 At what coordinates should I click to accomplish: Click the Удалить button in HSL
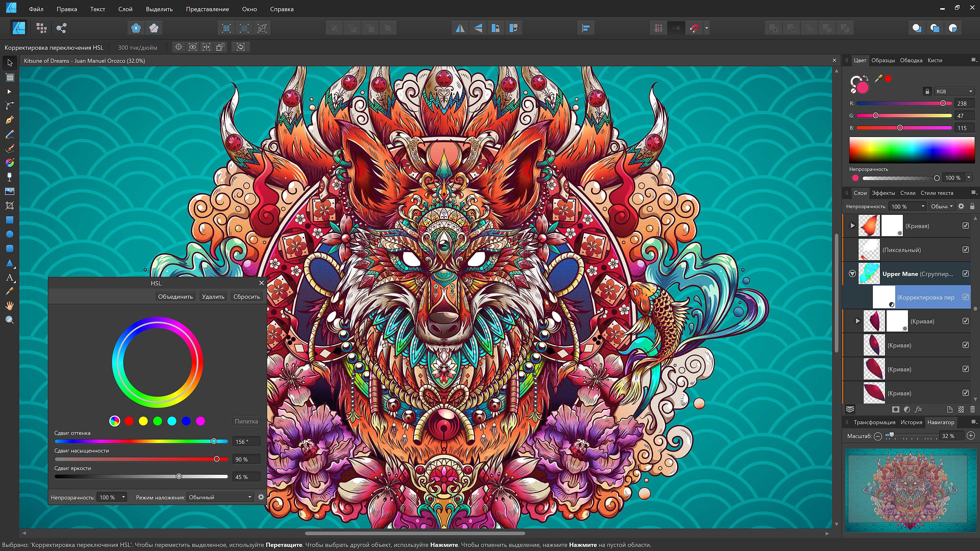click(213, 297)
